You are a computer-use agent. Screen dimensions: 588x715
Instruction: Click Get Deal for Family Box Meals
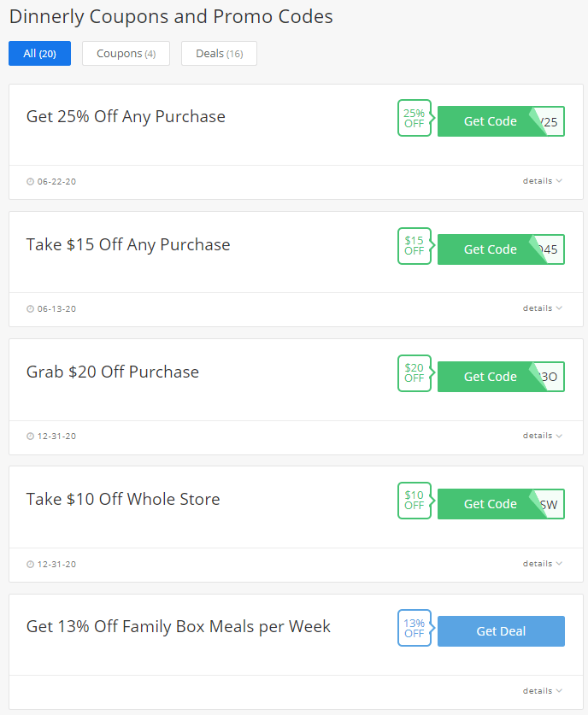click(501, 631)
